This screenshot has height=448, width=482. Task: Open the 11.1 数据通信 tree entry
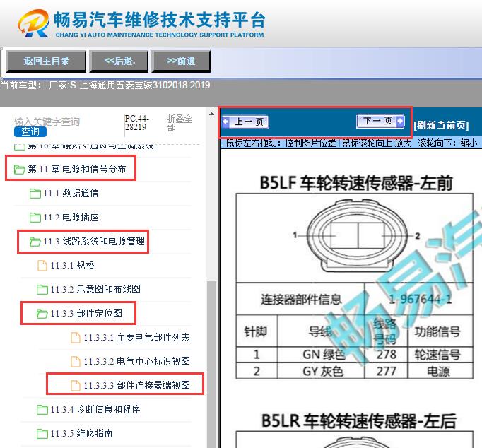pyautogui.click(x=71, y=194)
